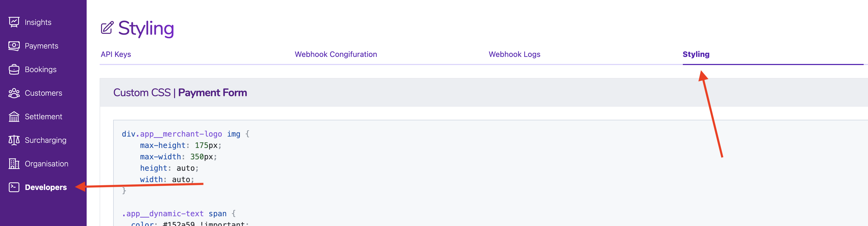Select the Styling tab

pos(696,54)
